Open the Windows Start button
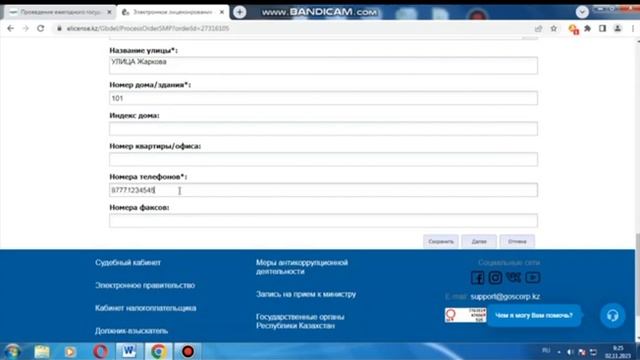This screenshot has height=360, width=640. 13,351
